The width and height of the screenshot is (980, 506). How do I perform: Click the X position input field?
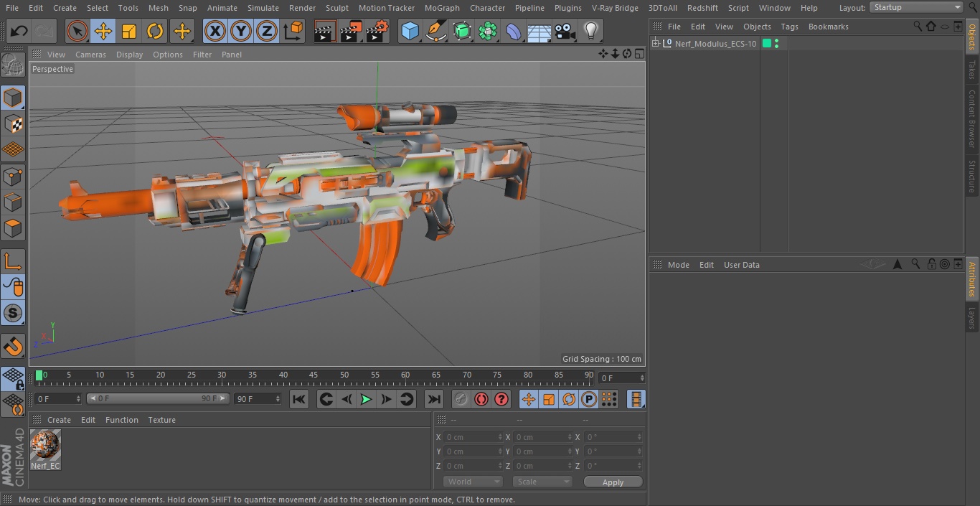pyautogui.click(x=473, y=437)
